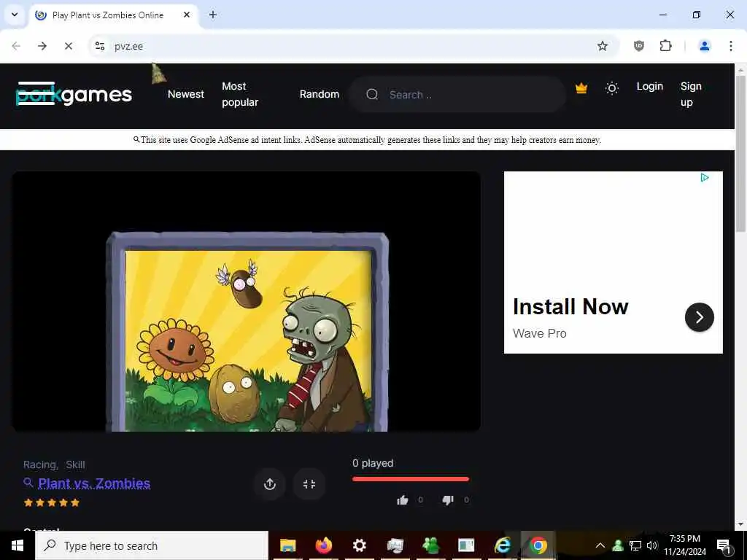Click the Install Now ad headline
747x560 pixels.
click(x=570, y=307)
